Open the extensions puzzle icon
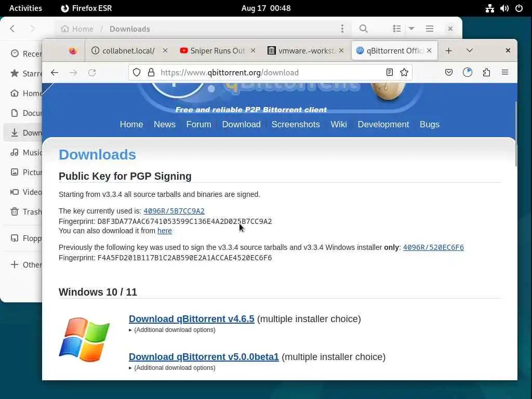Screen dimensions: 532x399 point(486,72)
